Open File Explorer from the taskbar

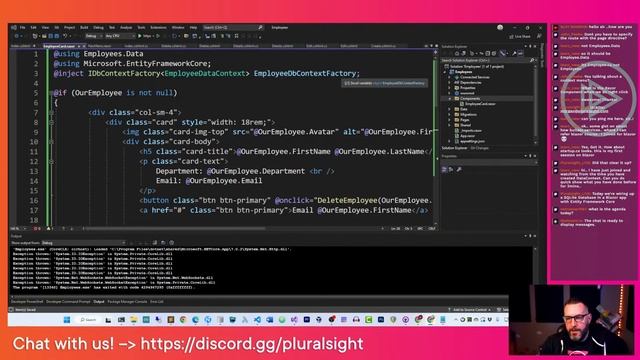coord(133,320)
